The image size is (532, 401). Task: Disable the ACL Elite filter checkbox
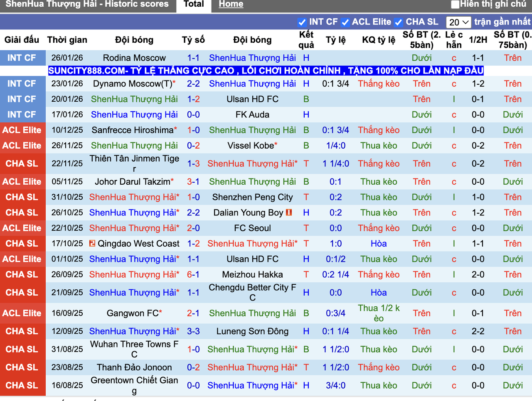click(x=345, y=22)
